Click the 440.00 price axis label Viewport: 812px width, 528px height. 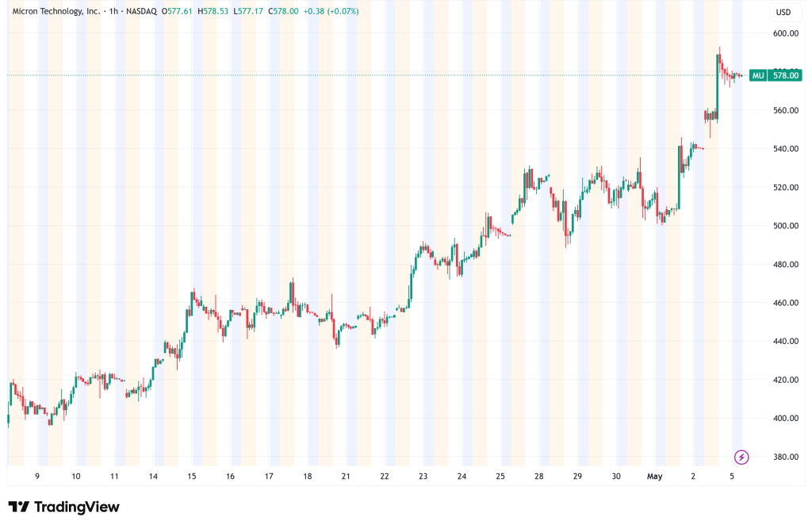(786, 341)
